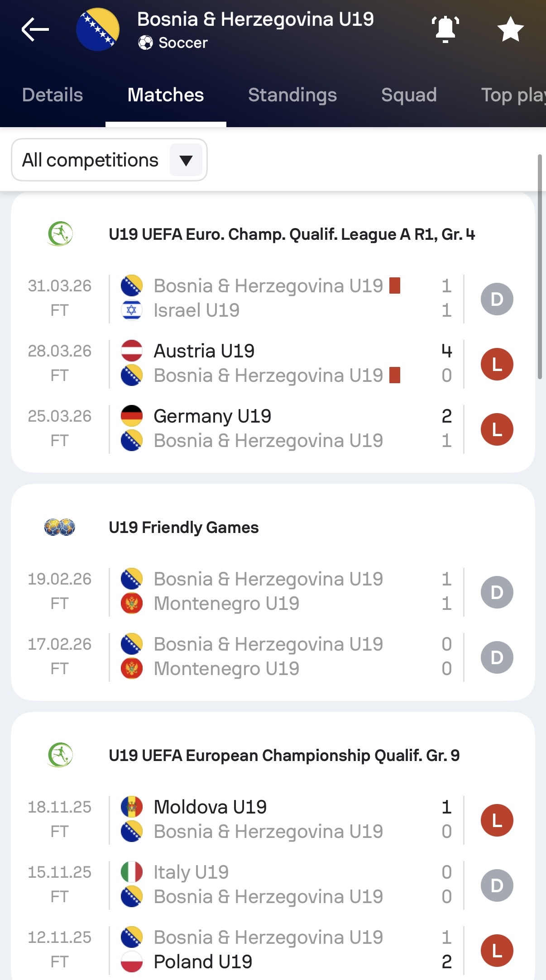546x980 pixels.
Task: Click the U19 Friendly Games competition icon
Action: click(x=60, y=527)
